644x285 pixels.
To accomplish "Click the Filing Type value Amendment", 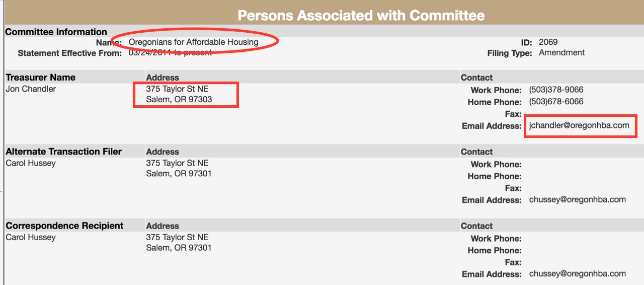I will point(561,52).
